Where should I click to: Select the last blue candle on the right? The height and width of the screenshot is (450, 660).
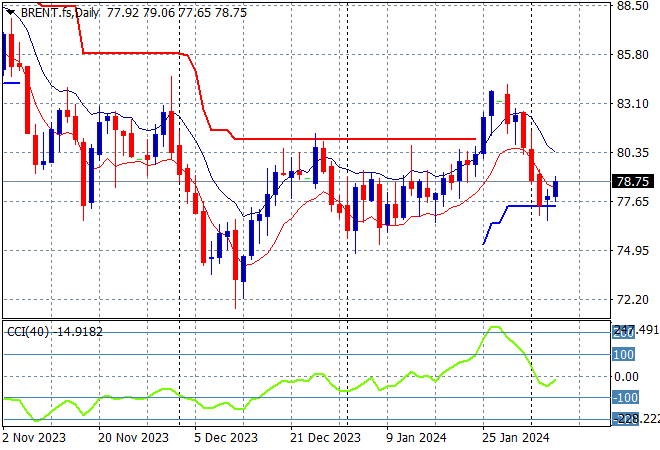click(x=557, y=187)
